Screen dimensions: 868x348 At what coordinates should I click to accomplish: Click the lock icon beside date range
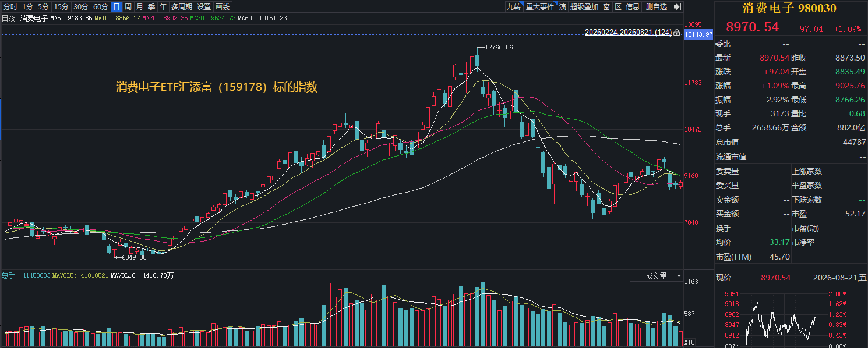676,33
